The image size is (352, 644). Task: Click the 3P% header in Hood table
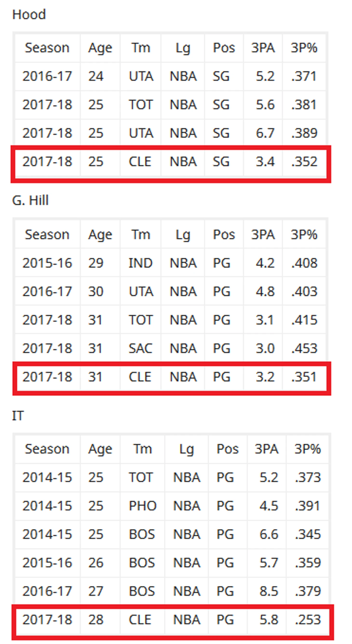coord(304,47)
